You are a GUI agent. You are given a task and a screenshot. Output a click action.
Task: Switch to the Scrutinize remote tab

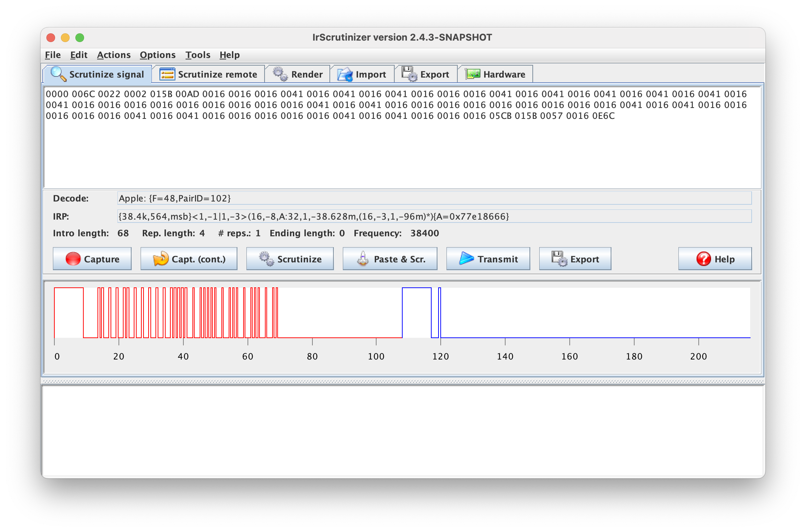coord(208,74)
